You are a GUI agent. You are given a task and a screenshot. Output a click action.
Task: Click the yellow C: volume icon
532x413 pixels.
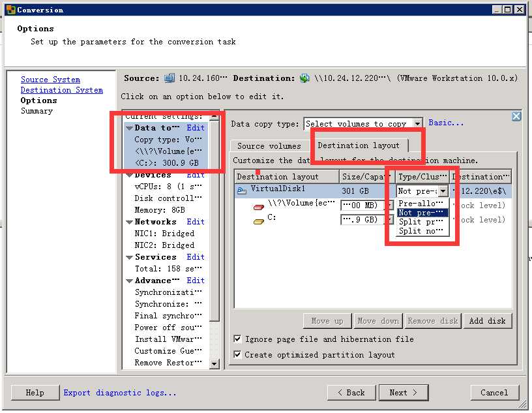(x=259, y=221)
